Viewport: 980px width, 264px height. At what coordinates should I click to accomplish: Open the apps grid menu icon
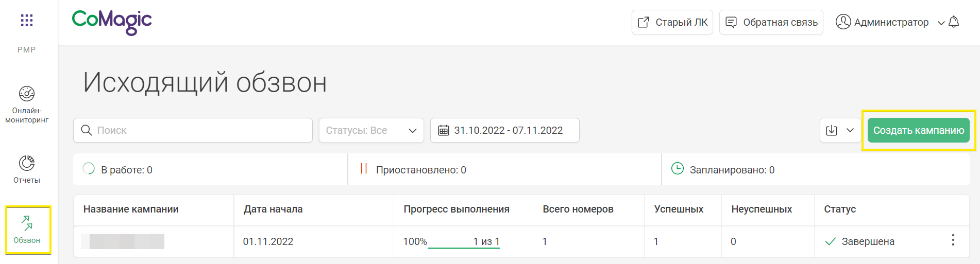[27, 21]
